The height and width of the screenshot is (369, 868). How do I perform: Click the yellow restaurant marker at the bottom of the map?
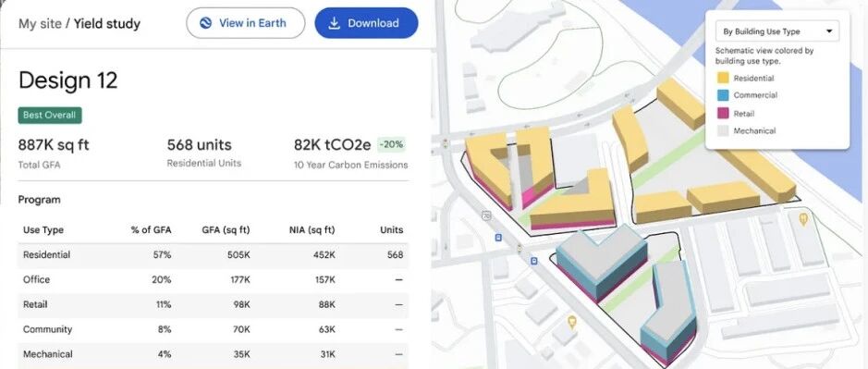[x=572, y=320]
